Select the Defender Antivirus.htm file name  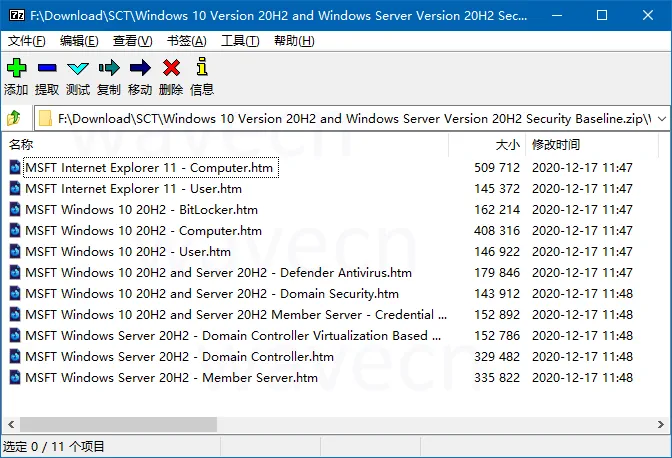(x=218, y=272)
